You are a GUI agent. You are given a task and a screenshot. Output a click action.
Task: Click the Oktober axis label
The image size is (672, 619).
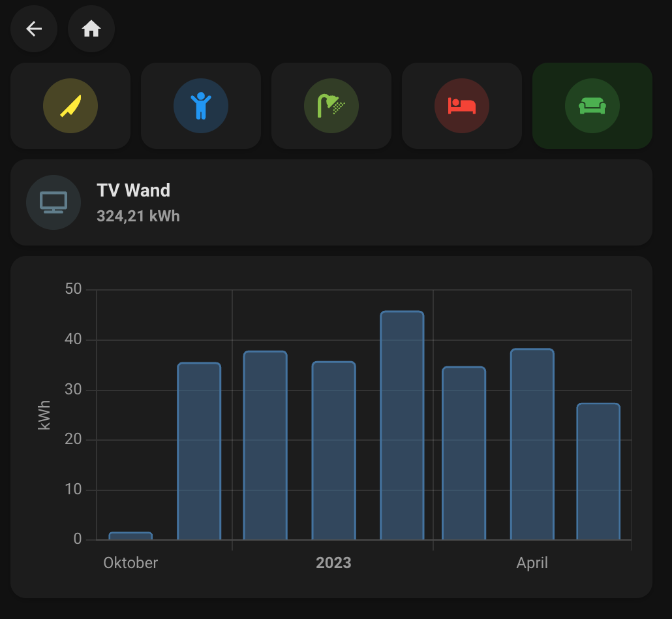coord(130,563)
